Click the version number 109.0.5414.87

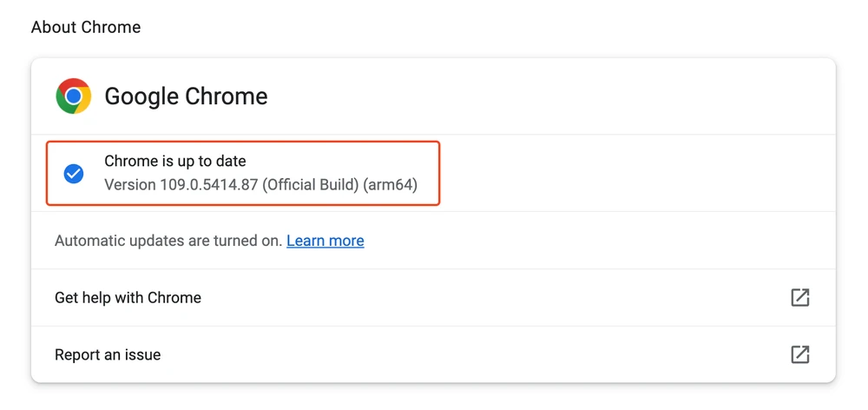[209, 185]
